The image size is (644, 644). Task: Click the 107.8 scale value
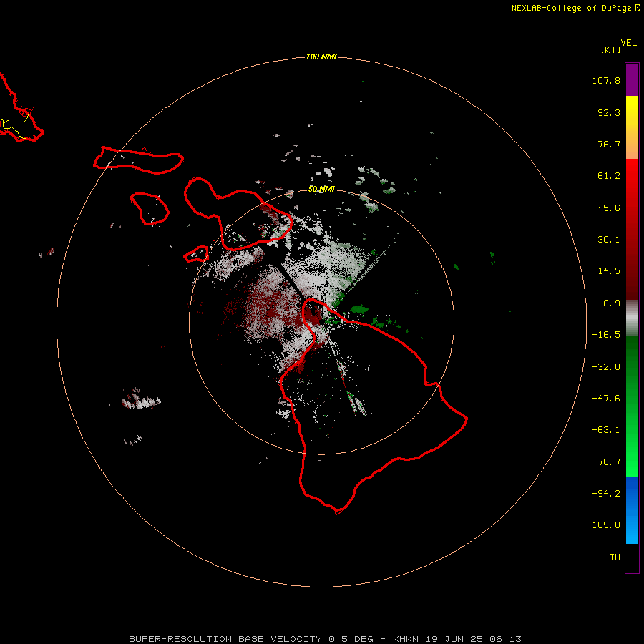click(x=606, y=80)
